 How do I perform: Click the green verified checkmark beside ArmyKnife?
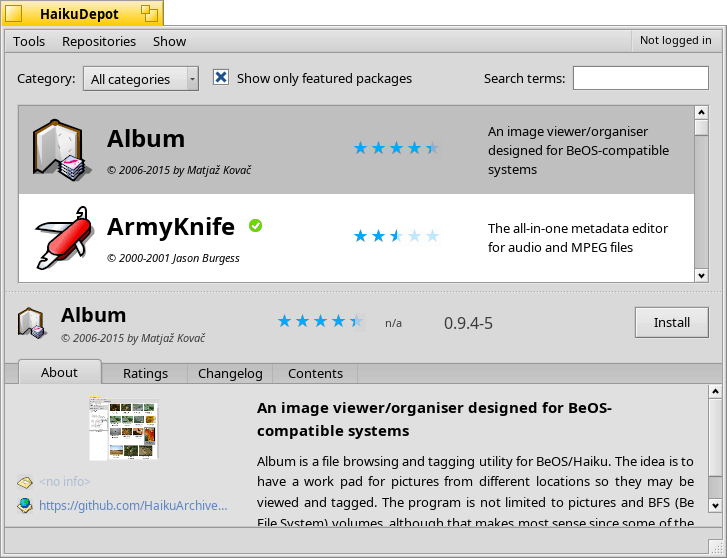pos(255,226)
